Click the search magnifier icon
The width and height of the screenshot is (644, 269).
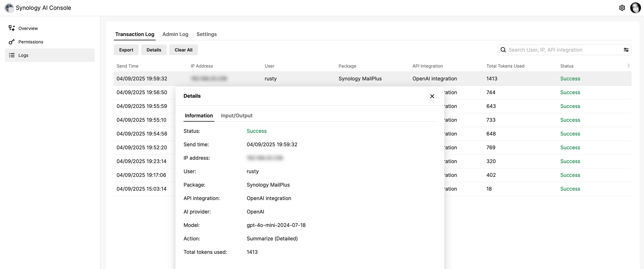[503, 50]
